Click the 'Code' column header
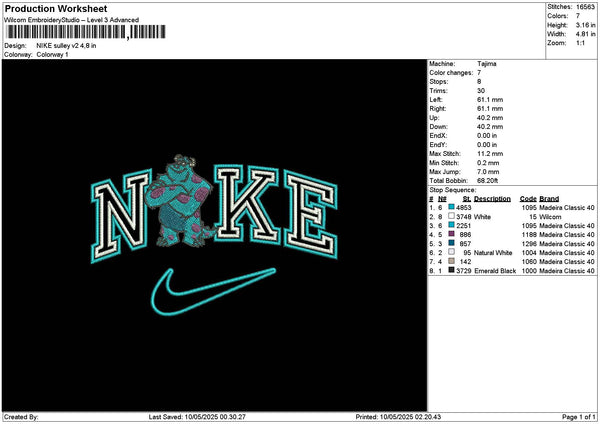The height and width of the screenshot is (424, 600). 528,199
